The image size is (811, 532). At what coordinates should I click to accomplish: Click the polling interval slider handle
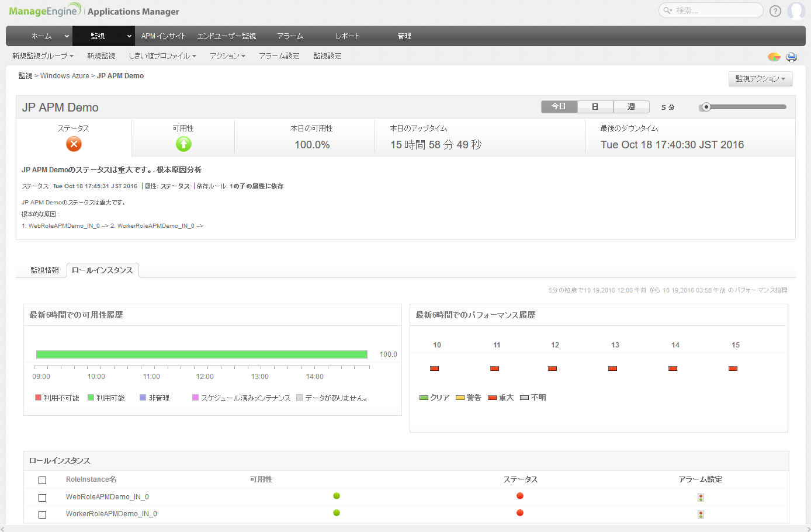tap(706, 107)
